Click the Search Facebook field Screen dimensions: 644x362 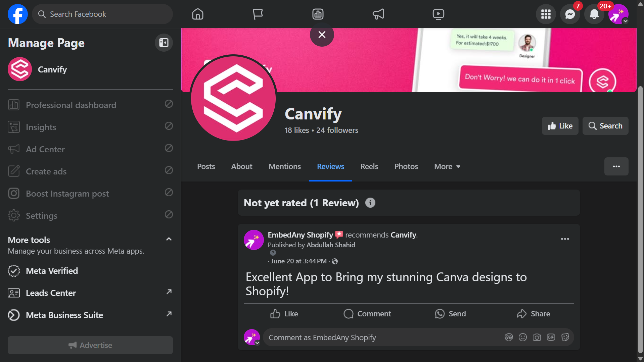102,14
